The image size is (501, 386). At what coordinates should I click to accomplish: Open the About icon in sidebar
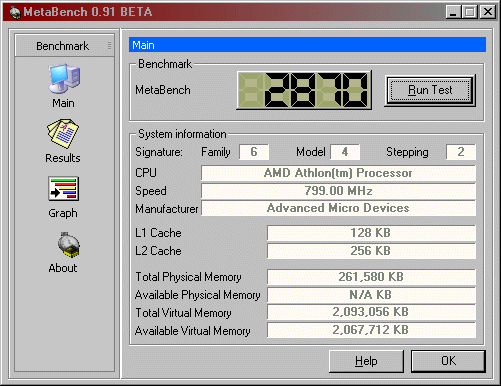[x=69, y=245]
